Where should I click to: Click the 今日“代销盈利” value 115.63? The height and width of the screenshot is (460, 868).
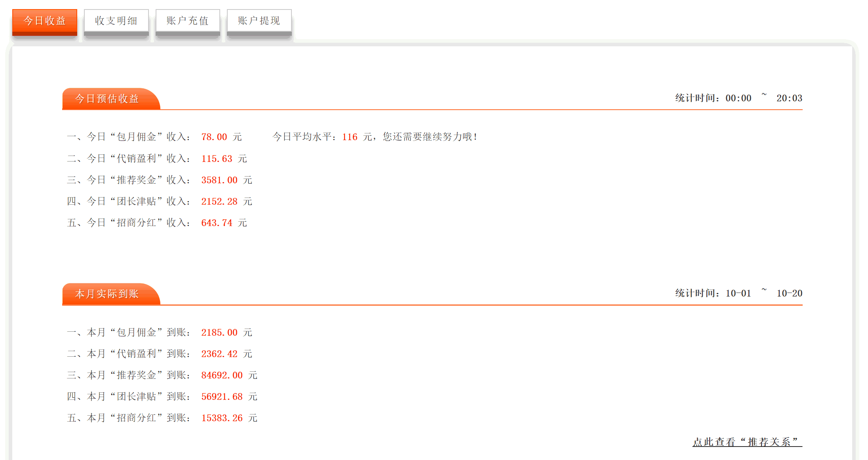tap(217, 159)
